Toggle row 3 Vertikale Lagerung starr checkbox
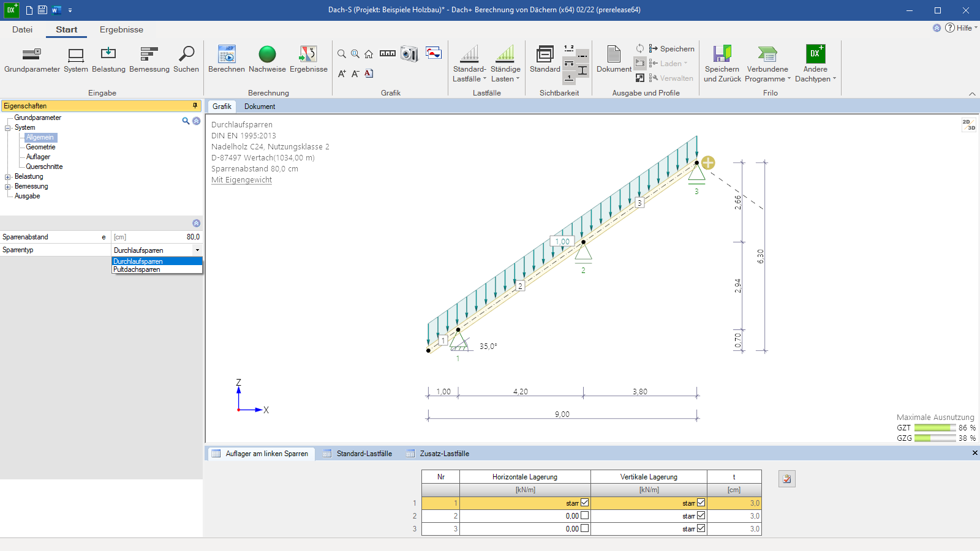Screen dimensions: 980x551 701,528
